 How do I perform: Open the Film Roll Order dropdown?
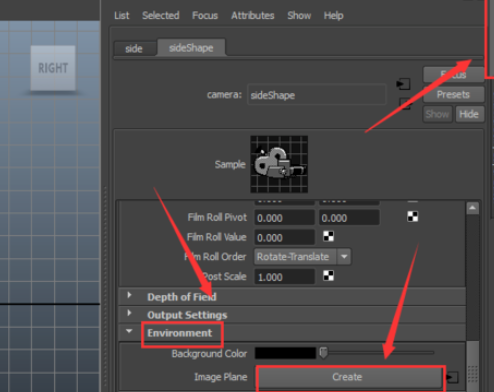point(302,257)
